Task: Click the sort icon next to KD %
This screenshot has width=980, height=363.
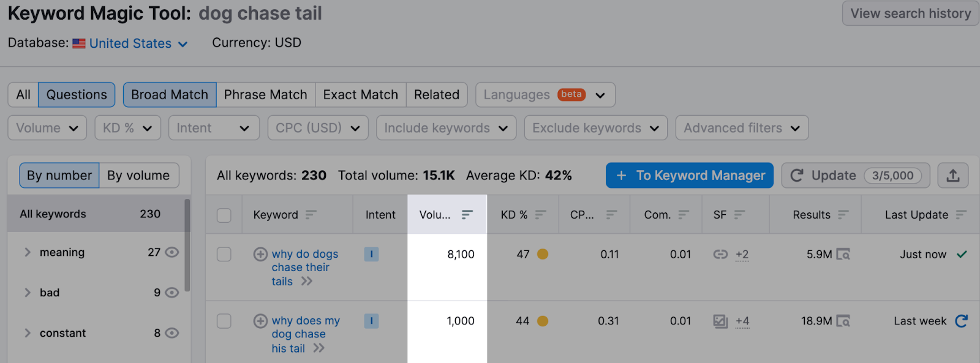Action: click(x=540, y=215)
